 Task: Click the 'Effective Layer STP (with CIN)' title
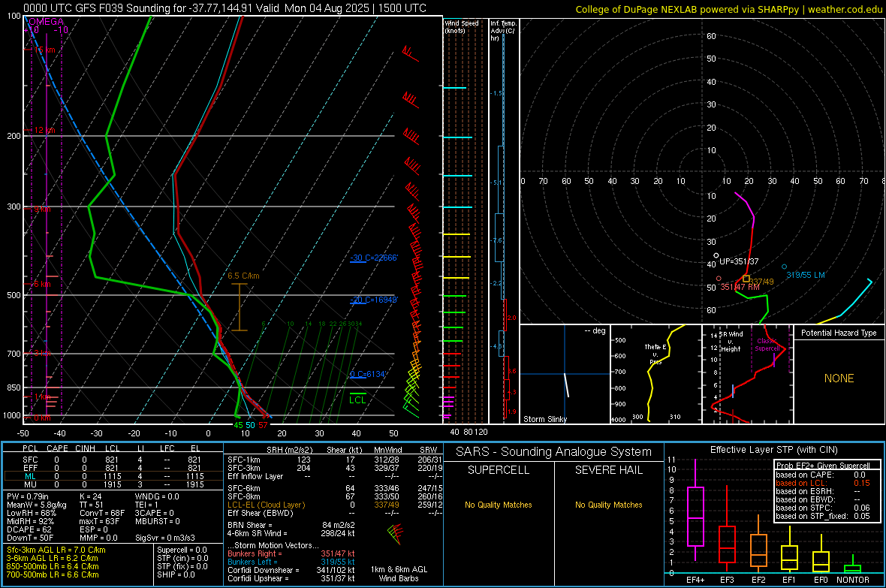pyautogui.click(x=774, y=450)
